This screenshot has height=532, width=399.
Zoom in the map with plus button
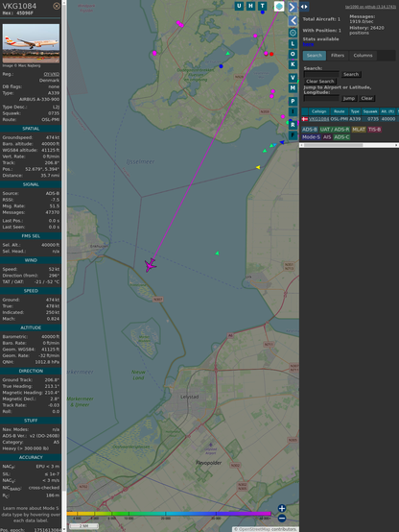[282, 508]
